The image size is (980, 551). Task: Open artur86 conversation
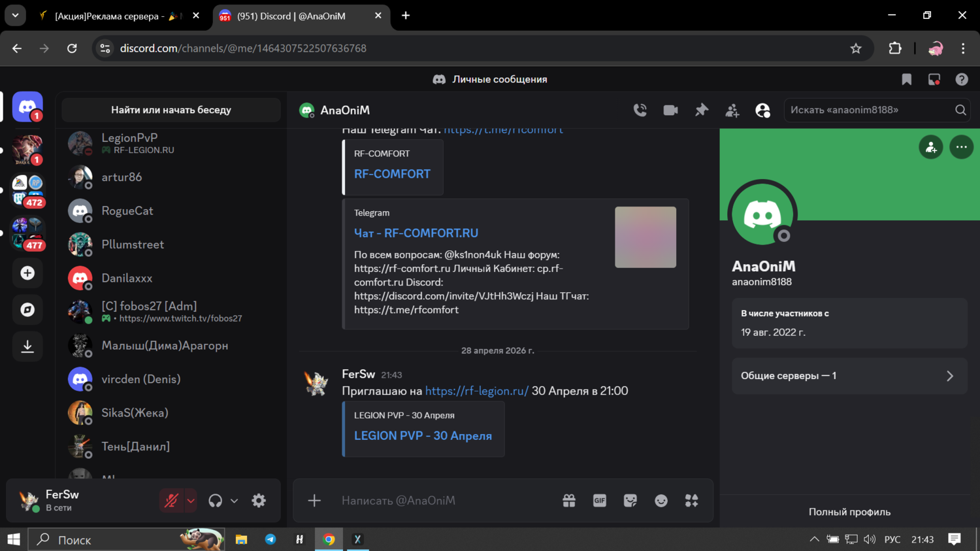point(171,177)
